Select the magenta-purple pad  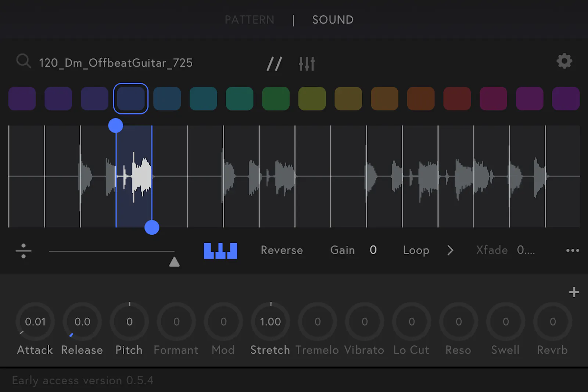pos(530,98)
